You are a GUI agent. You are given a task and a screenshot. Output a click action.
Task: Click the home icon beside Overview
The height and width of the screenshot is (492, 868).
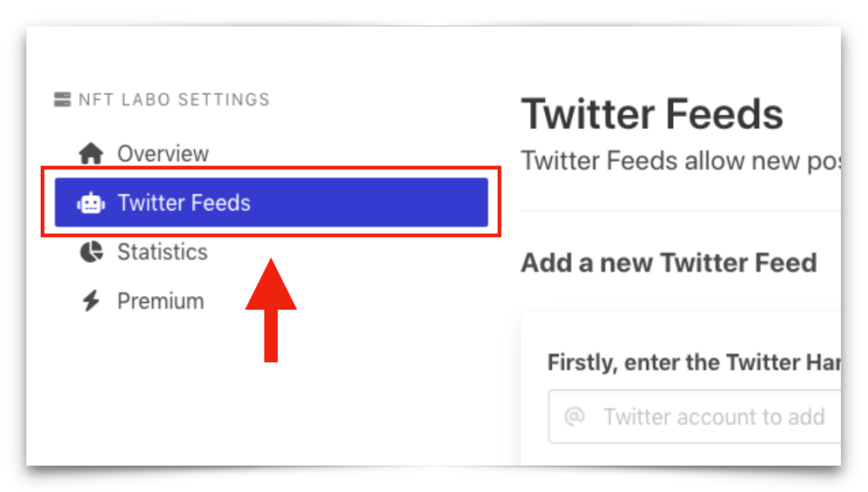(92, 153)
